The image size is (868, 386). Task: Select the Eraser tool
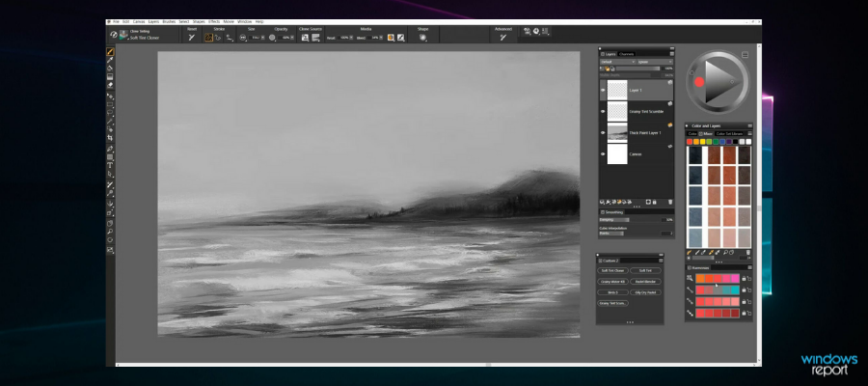(110, 84)
